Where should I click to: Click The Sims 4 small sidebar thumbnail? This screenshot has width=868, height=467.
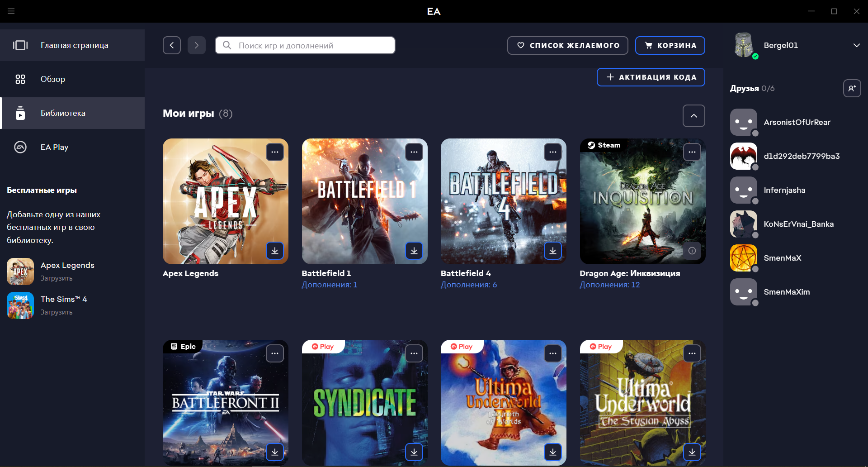(20, 305)
